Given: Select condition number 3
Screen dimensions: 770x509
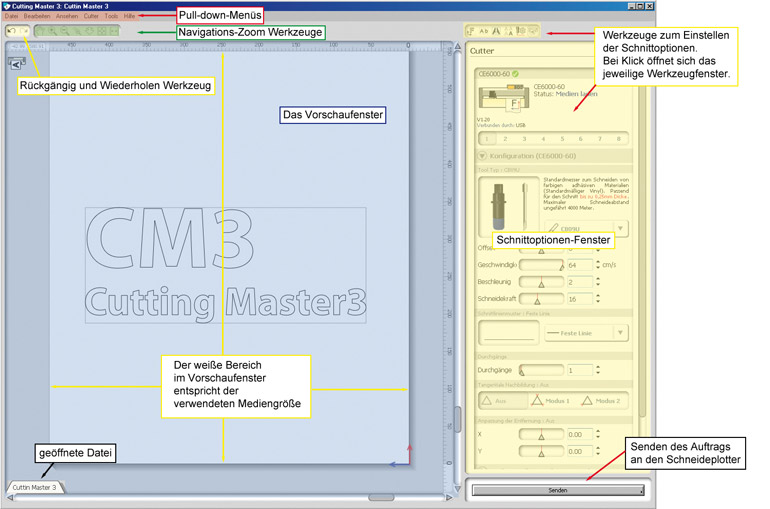Looking at the screenshot, I should (524, 139).
